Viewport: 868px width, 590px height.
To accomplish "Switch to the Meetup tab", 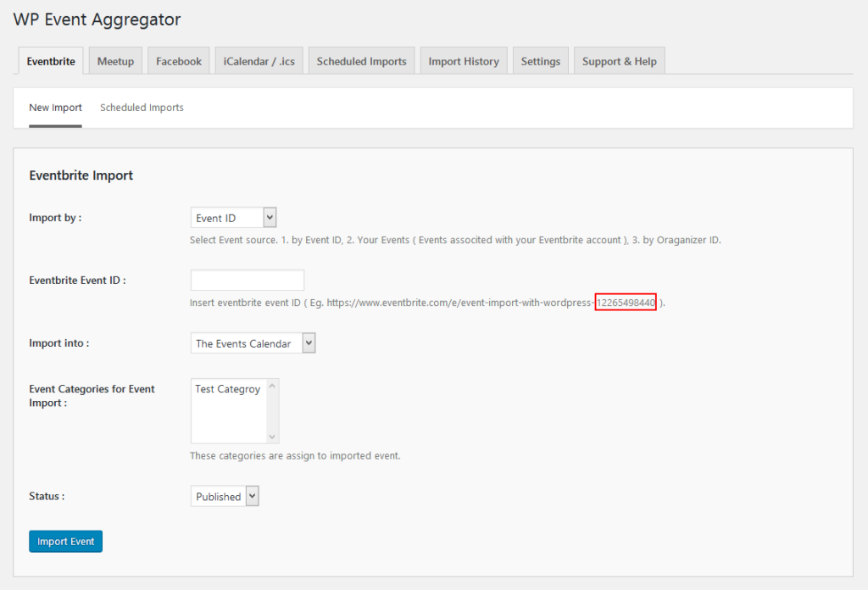I will 114,60.
